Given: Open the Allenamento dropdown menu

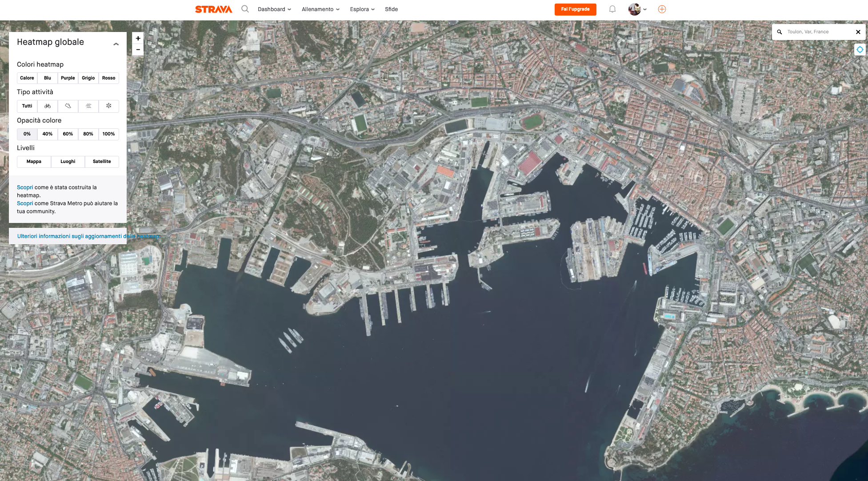Looking at the screenshot, I should tap(320, 9).
